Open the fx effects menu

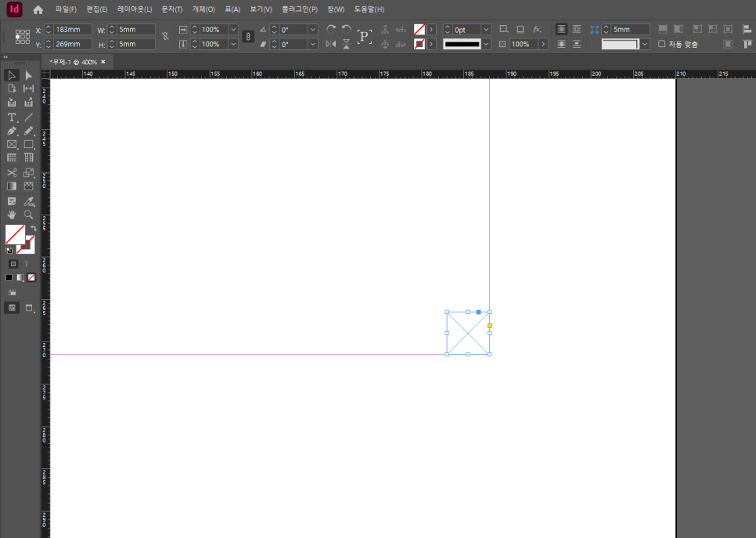(x=537, y=29)
